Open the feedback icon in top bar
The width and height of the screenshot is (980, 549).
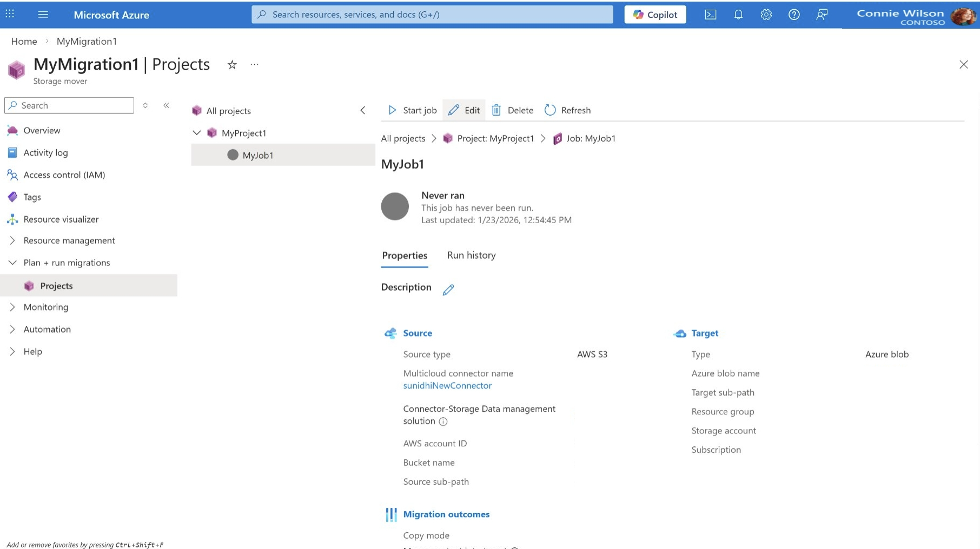[x=822, y=15]
